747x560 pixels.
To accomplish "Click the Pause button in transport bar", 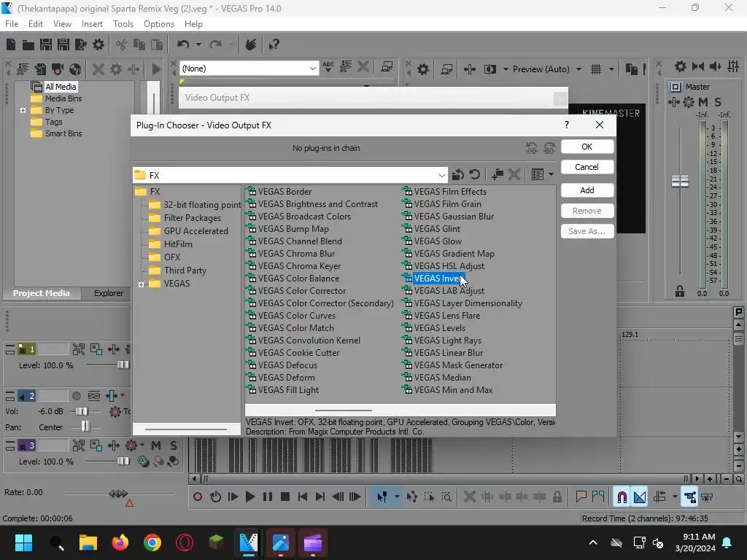I will click(x=268, y=497).
